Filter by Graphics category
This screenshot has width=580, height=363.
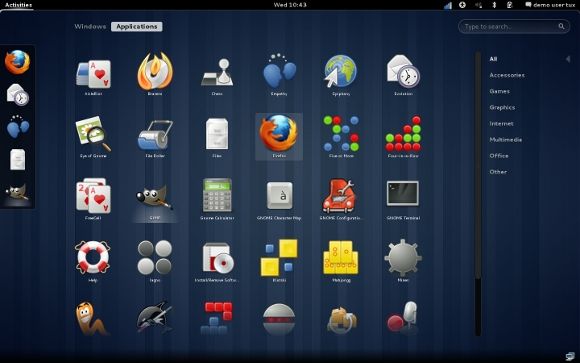click(502, 107)
